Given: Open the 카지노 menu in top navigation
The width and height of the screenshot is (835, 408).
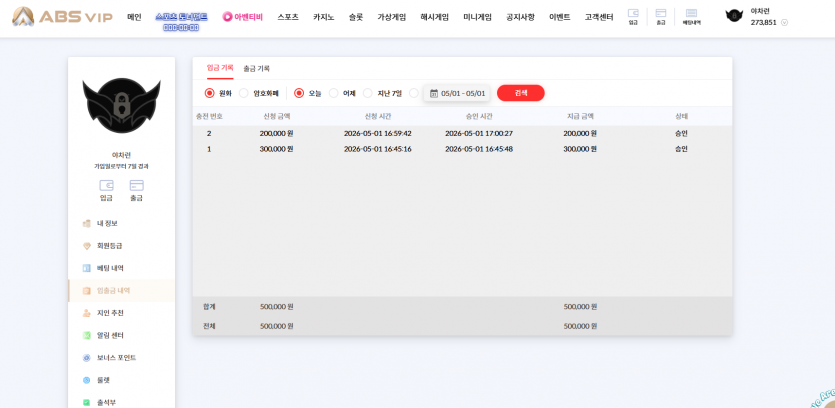Looking at the screenshot, I should [323, 17].
